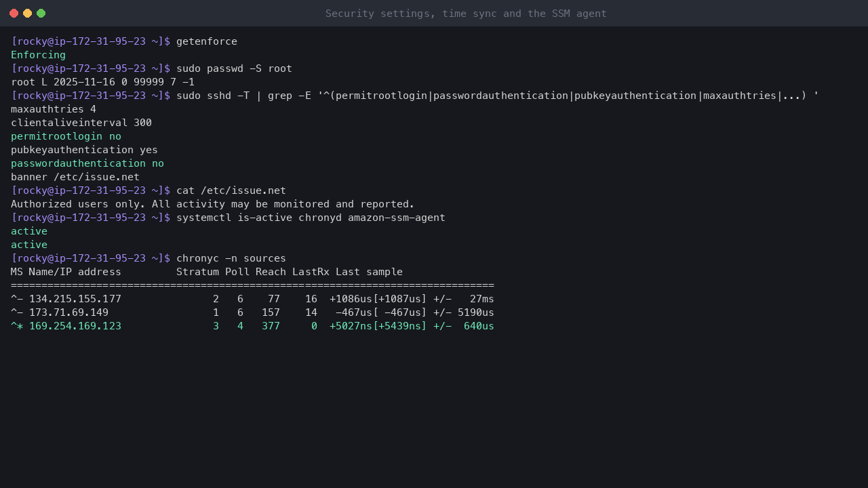Click the 'sudo sshd -T | grep -E' command
Image resolution: width=868 pixels, height=488 pixels.
[243, 96]
